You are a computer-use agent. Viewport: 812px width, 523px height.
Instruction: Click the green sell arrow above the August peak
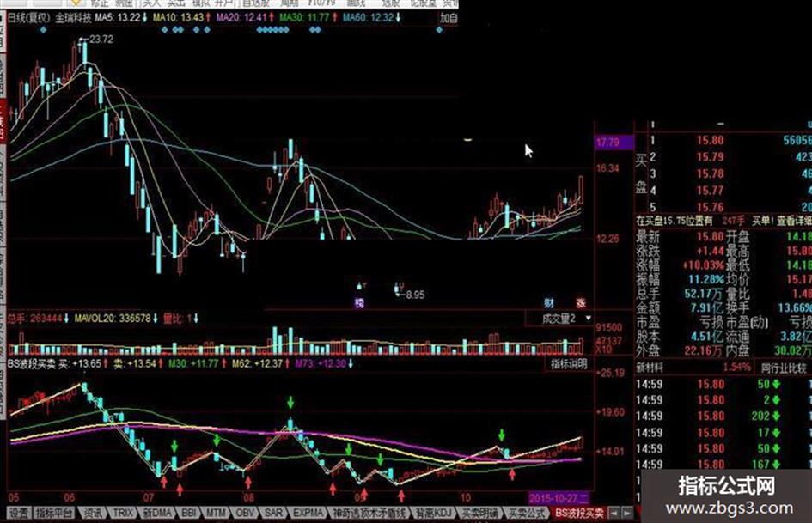coord(291,403)
